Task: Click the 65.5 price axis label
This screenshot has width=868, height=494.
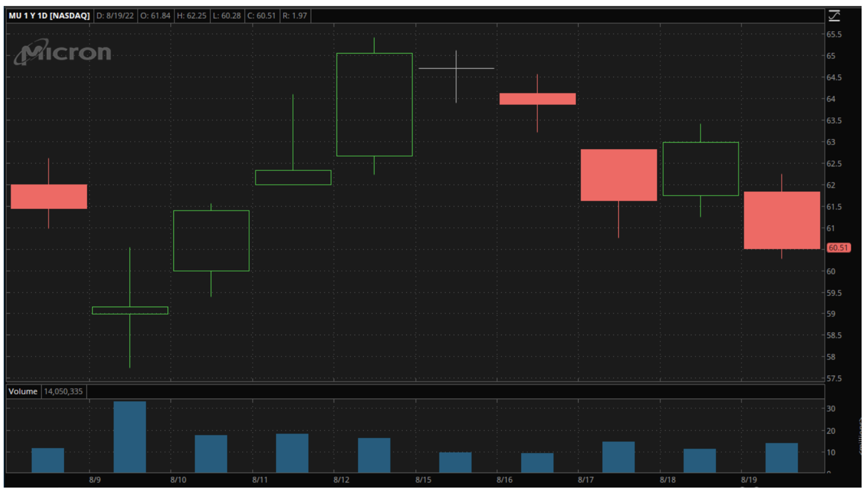Action: tap(834, 34)
